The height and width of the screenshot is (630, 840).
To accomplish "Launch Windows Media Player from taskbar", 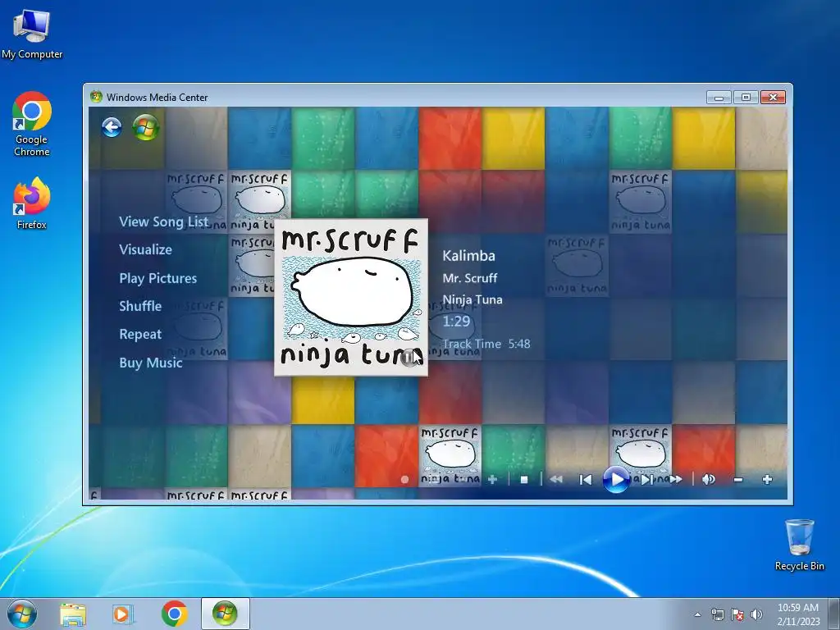I will click(x=123, y=614).
